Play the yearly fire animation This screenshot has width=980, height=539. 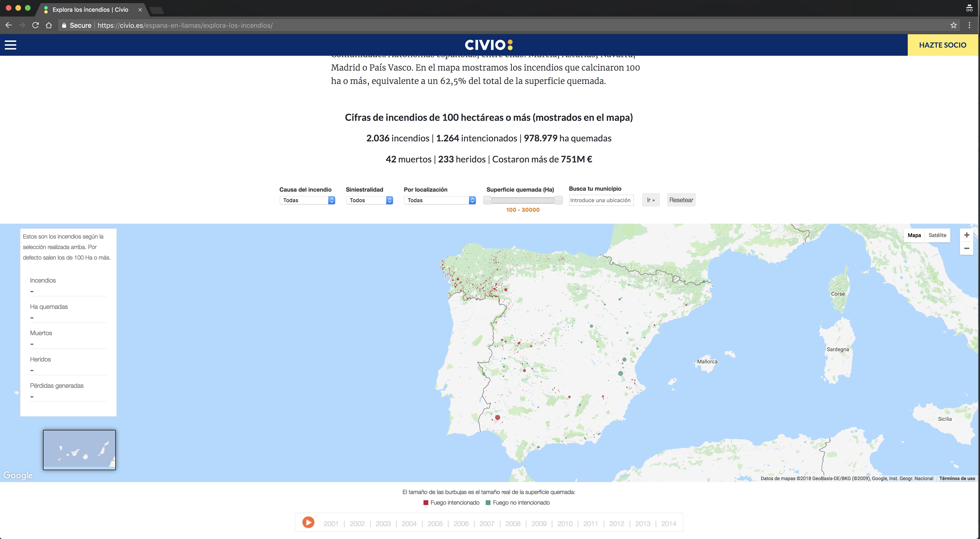[308, 522]
